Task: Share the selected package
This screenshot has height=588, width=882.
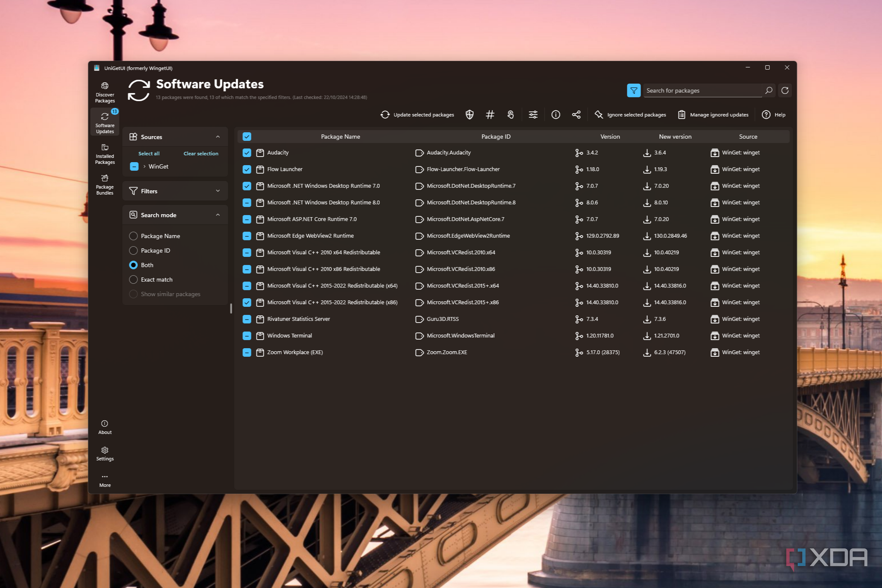Action: 576,114
